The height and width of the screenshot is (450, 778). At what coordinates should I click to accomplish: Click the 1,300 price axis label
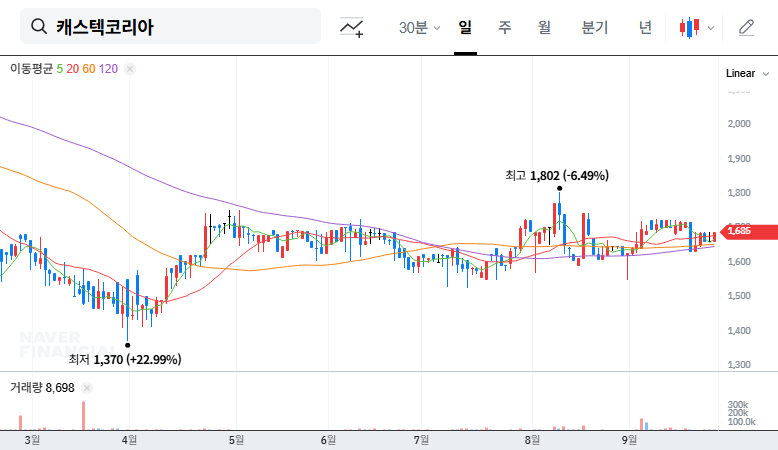739,365
